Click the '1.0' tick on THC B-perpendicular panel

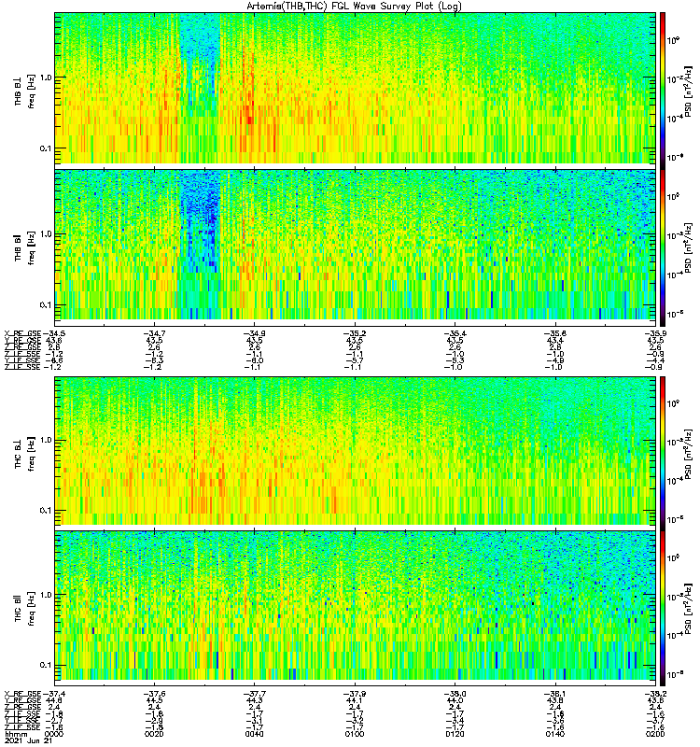pos(46,440)
